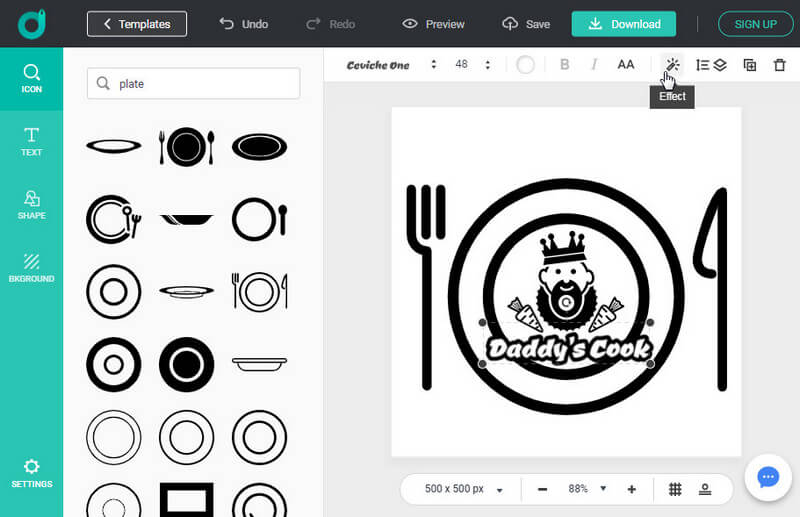The width and height of the screenshot is (800, 517).
Task: Open the layers stacking icon
Action: point(720,65)
